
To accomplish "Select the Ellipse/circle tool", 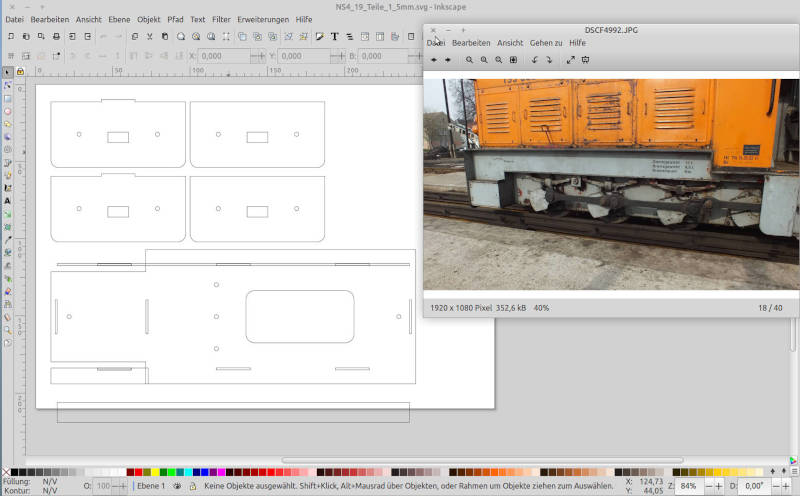I will (7, 111).
